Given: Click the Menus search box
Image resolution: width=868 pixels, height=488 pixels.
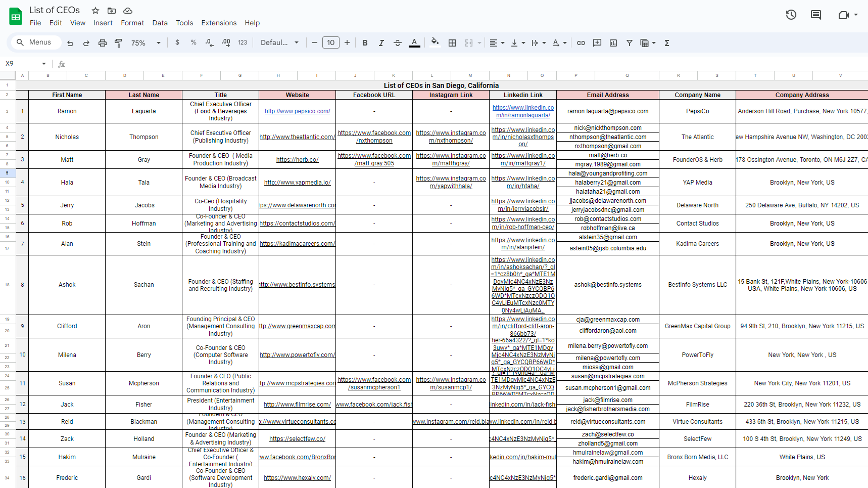Looking at the screenshot, I should (x=35, y=42).
